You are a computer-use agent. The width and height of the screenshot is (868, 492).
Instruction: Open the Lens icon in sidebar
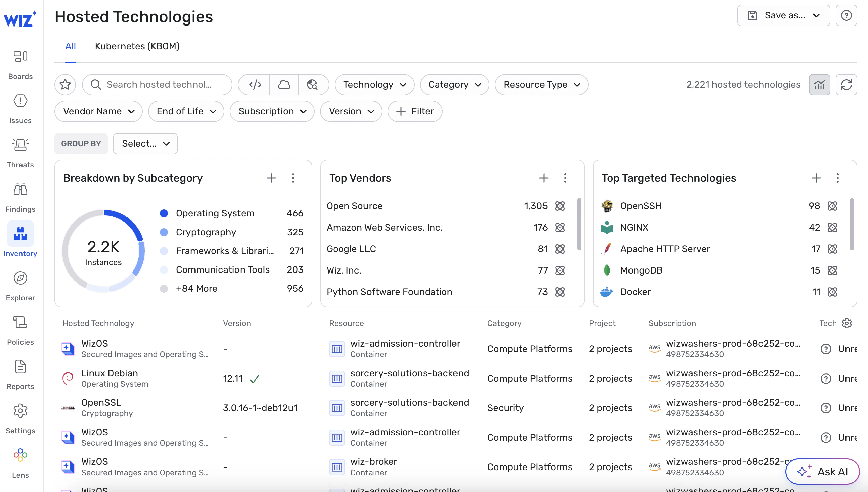click(x=20, y=455)
